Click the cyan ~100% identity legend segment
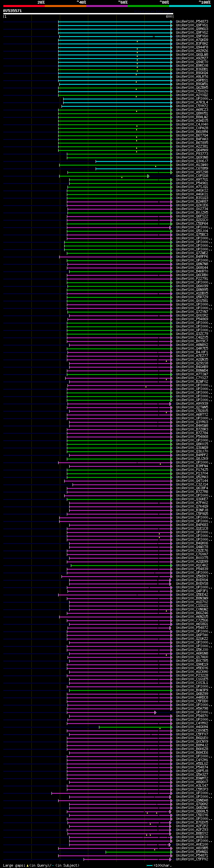 coord(190,6)
